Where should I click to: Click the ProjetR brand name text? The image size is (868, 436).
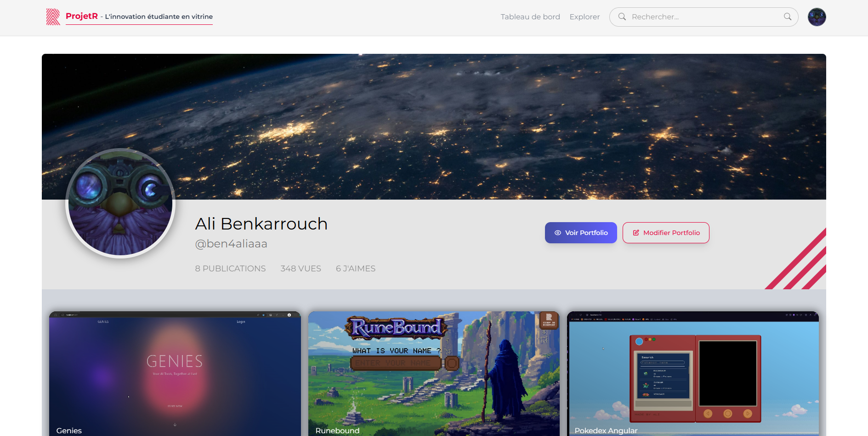click(81, 16)
